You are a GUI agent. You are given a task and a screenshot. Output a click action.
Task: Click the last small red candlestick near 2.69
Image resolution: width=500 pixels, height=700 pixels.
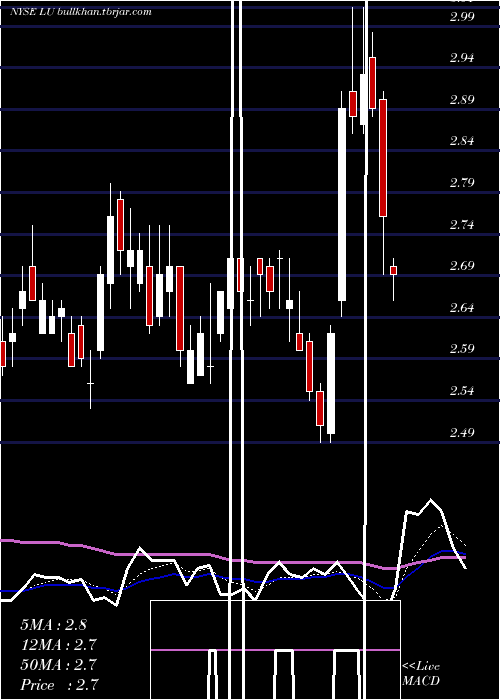(x=393, y=271)
